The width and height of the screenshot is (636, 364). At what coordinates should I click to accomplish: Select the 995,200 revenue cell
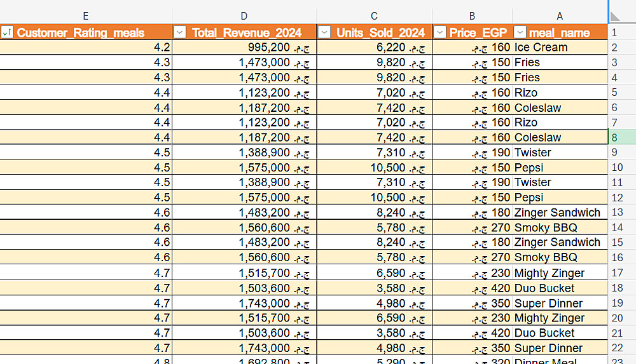245,48
